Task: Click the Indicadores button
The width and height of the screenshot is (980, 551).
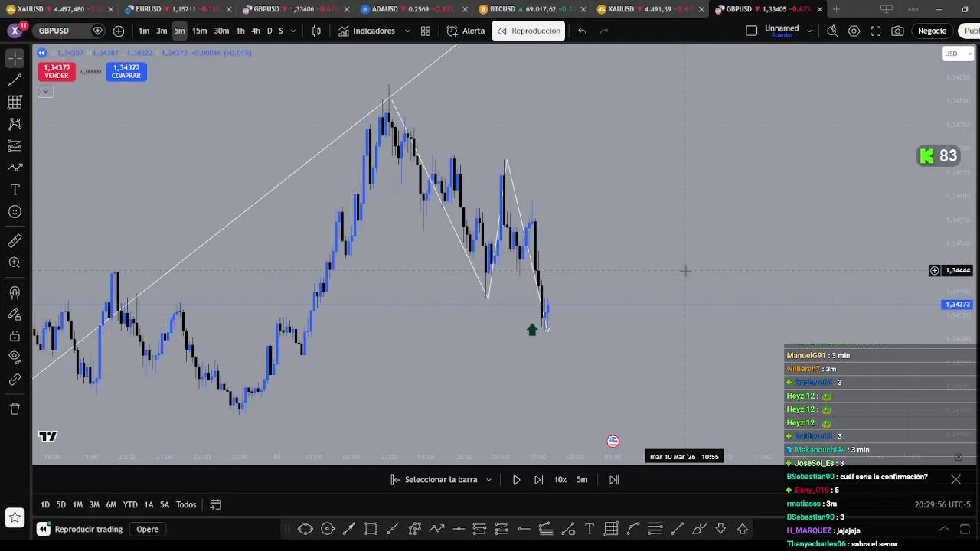Action: coord(367,31)
